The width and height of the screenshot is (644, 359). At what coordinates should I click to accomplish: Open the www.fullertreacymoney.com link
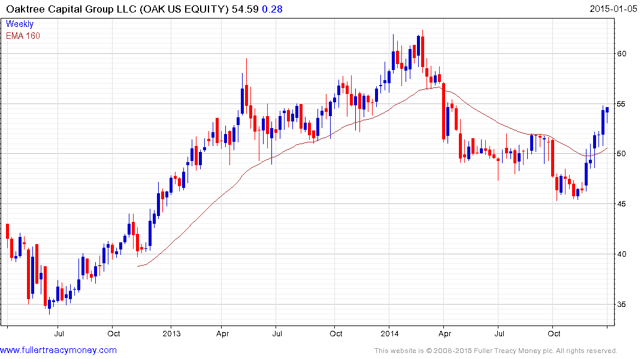coord(58,350)
